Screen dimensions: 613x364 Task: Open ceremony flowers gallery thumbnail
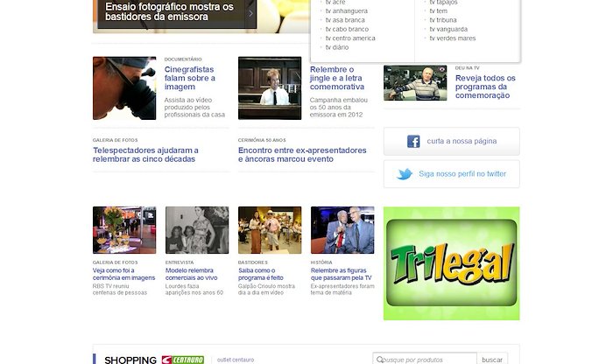pyautogui.click(x=124, y=230)
